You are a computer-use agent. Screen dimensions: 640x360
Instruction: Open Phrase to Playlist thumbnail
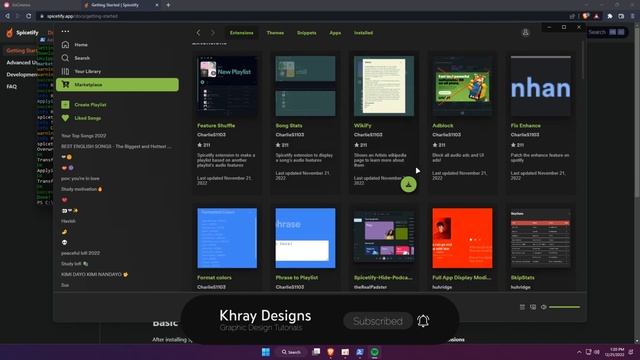click(x=305, y=238)
